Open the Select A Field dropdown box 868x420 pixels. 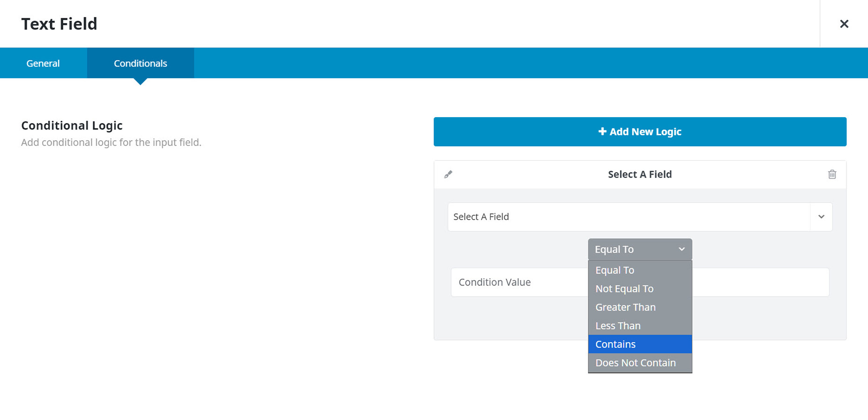tap(629, 217)
